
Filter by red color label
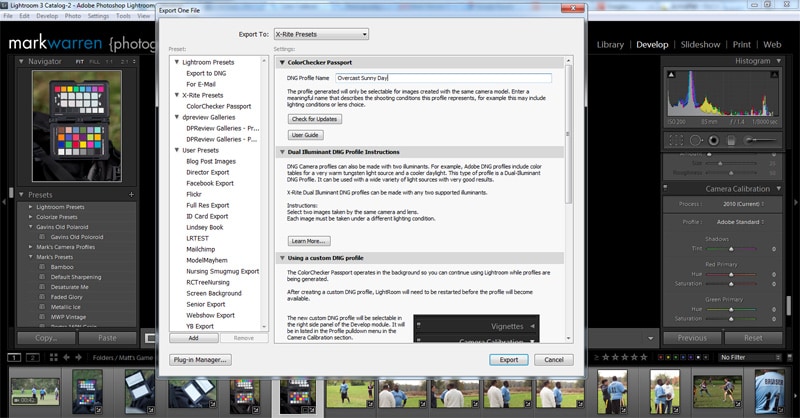point(661,357)
